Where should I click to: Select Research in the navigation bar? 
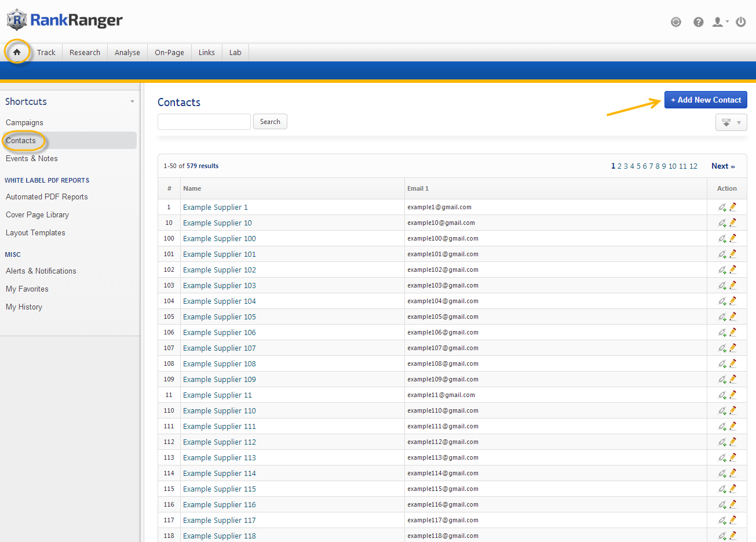click(85, 52)
